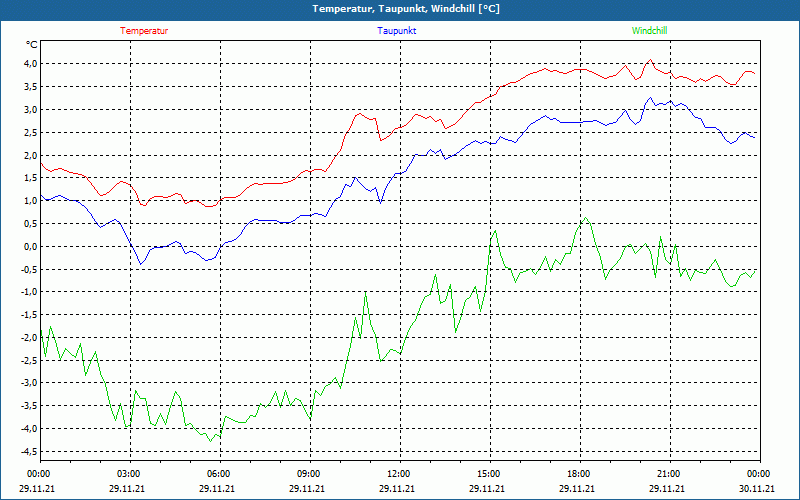Click the -3,0 y-axis value
Viewport: 800px width, 500px height.
point(29,383)
